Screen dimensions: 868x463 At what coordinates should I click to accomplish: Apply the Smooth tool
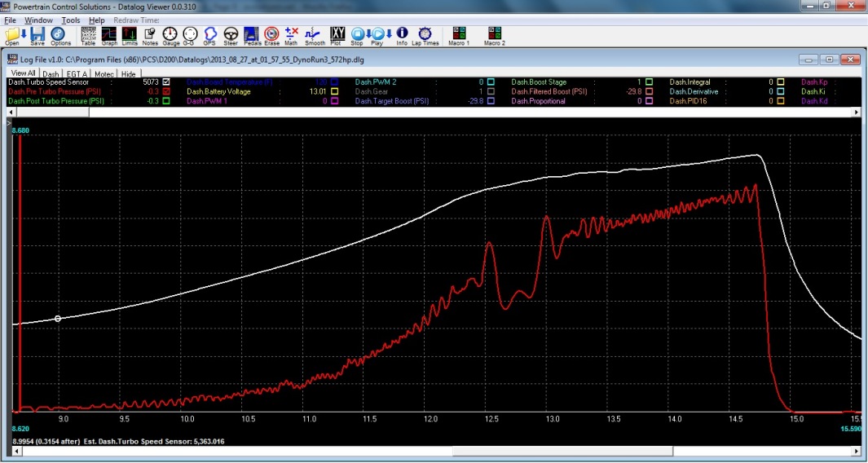click(x=314, y=34)
